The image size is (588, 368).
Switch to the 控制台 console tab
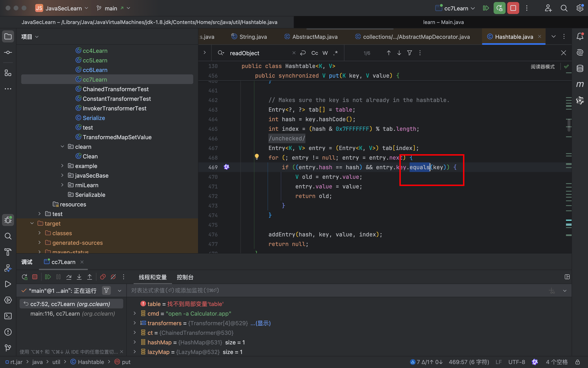coord(185,277)
